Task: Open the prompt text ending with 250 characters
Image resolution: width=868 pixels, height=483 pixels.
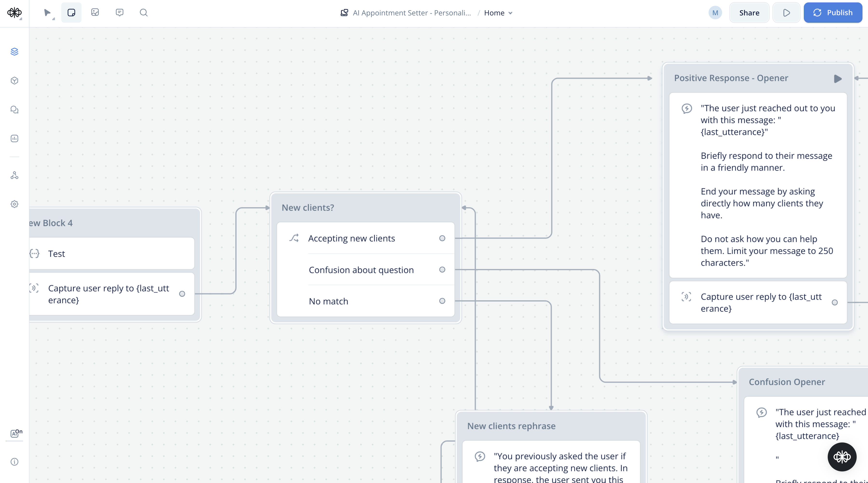Action: point(758,185)
